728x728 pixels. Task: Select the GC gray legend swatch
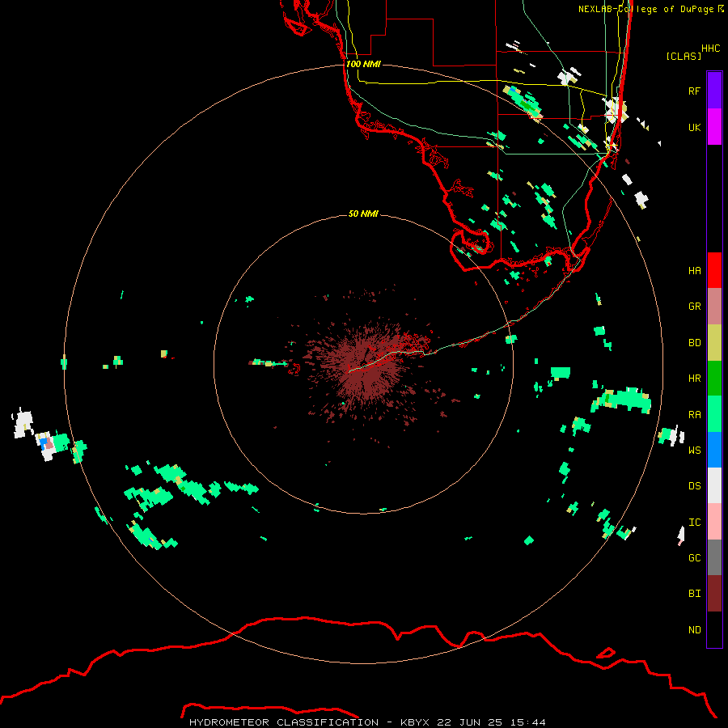[x=714, y=557]
